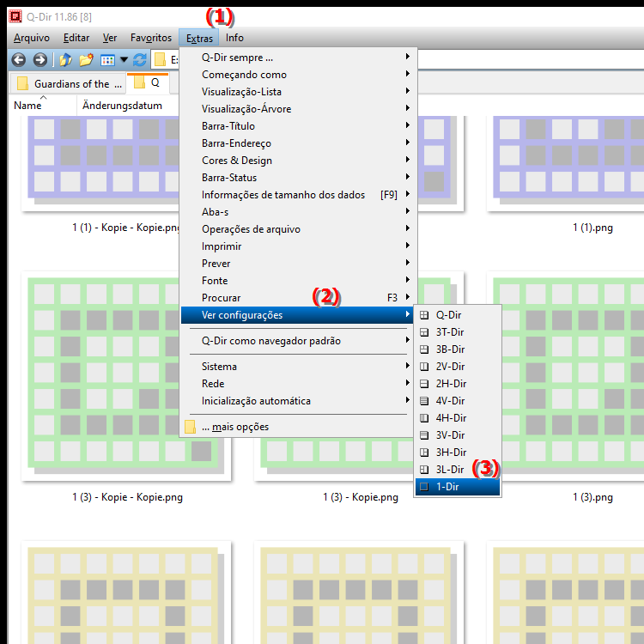
Task: Click the Q-Dir application logo icon
Action: pos(15,16)
